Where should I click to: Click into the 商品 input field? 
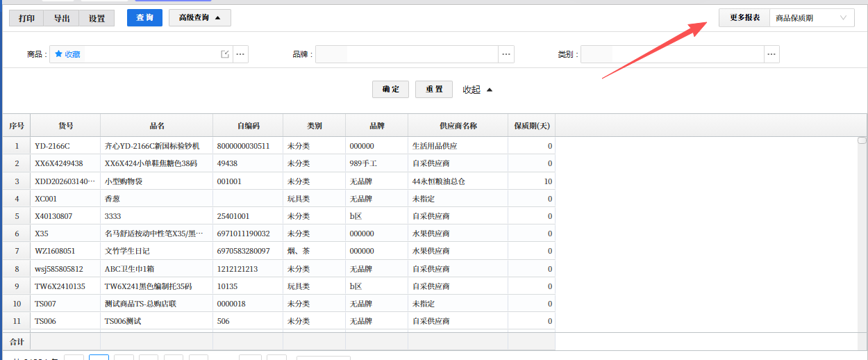141,54
